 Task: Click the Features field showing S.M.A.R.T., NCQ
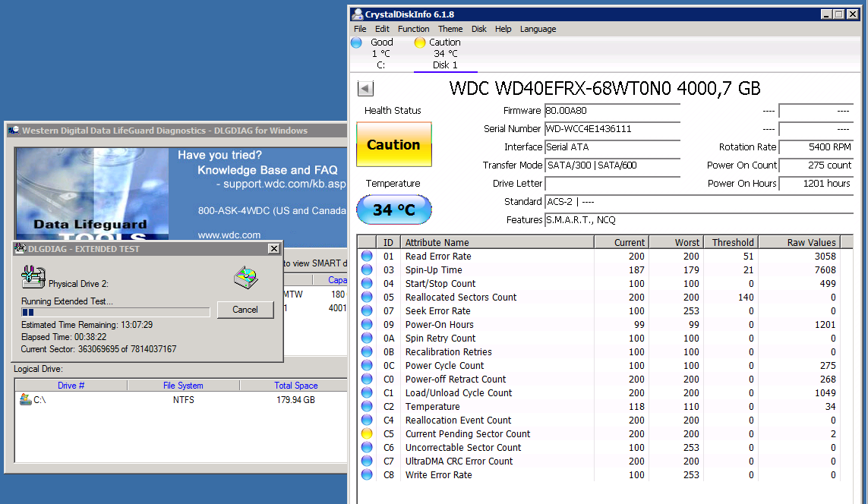(x=699, y=220)
